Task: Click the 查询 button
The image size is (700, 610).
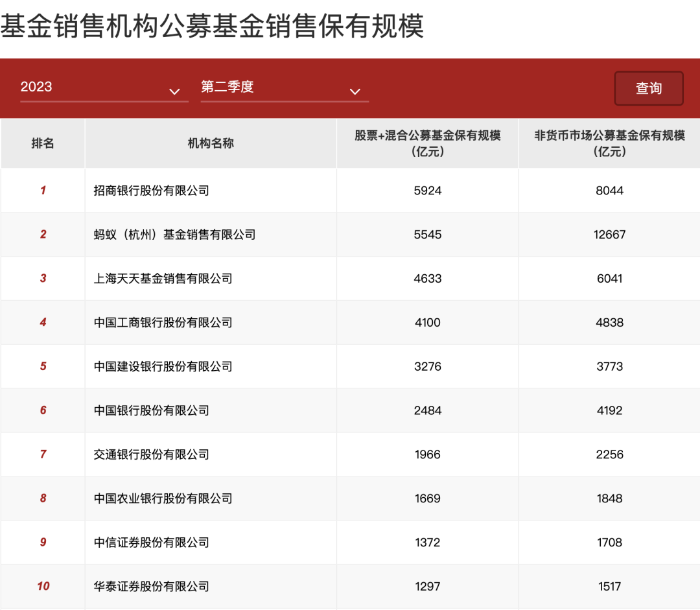Action: (x=649, y=88)
